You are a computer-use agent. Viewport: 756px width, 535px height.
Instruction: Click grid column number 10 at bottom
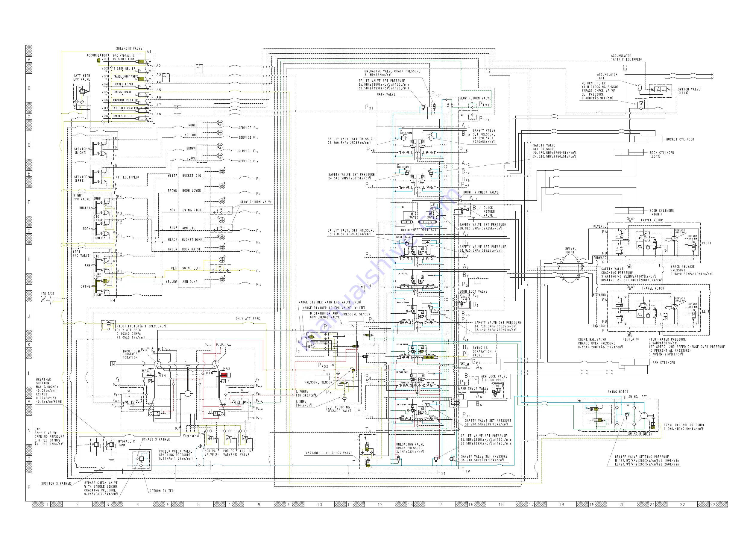tap(319, 504)
